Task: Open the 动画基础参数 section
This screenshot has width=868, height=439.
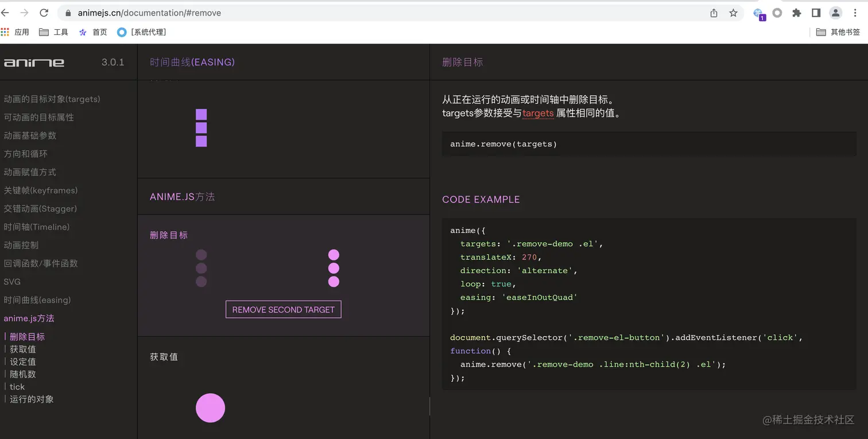Action: pos(30,135)
